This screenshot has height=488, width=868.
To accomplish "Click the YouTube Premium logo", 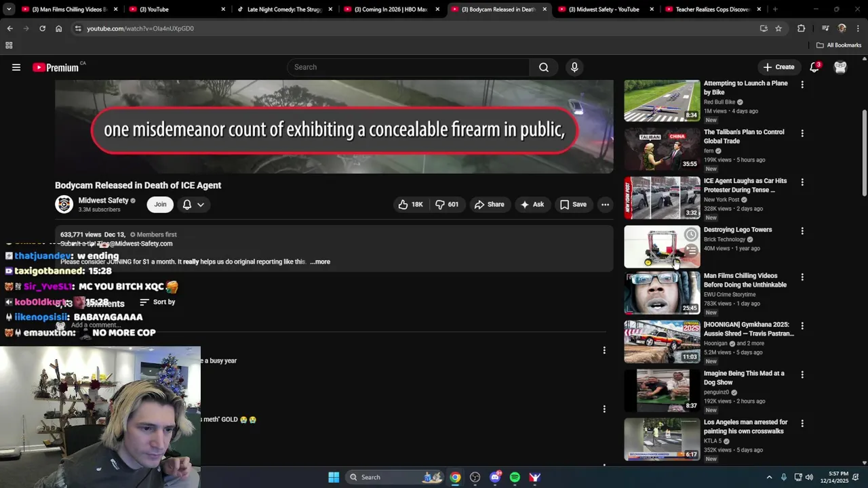I will pyautogui.click(x=56, y=67).
